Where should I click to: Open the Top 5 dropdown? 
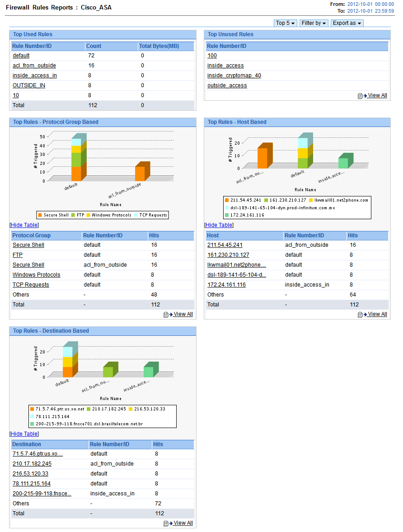click(x=285, y=23)
